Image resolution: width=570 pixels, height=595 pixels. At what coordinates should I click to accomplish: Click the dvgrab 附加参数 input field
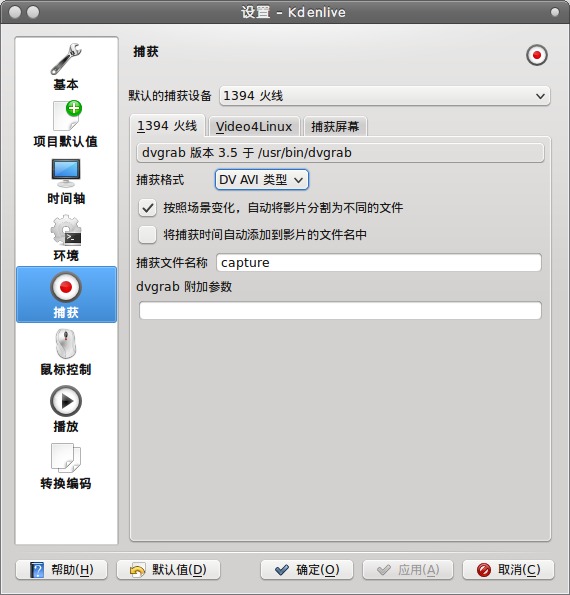(x=340, y=310)
